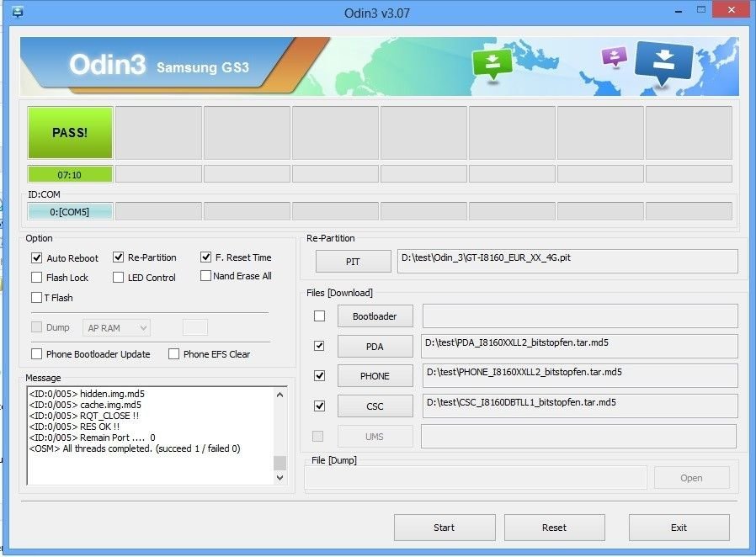Click the green download icon in banner
The width and height of the screenshot is (756, 557).
pyautogui.click(x=492, y=65)
